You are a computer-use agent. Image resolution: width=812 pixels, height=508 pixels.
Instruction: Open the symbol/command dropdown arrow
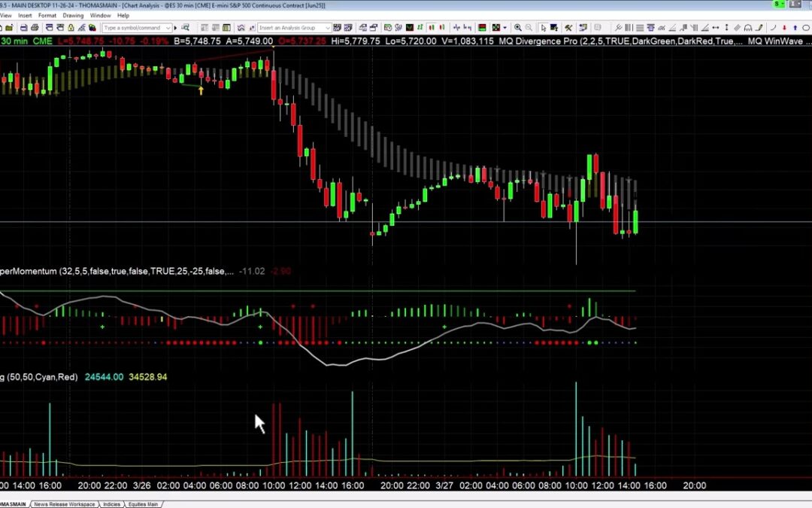167,28
